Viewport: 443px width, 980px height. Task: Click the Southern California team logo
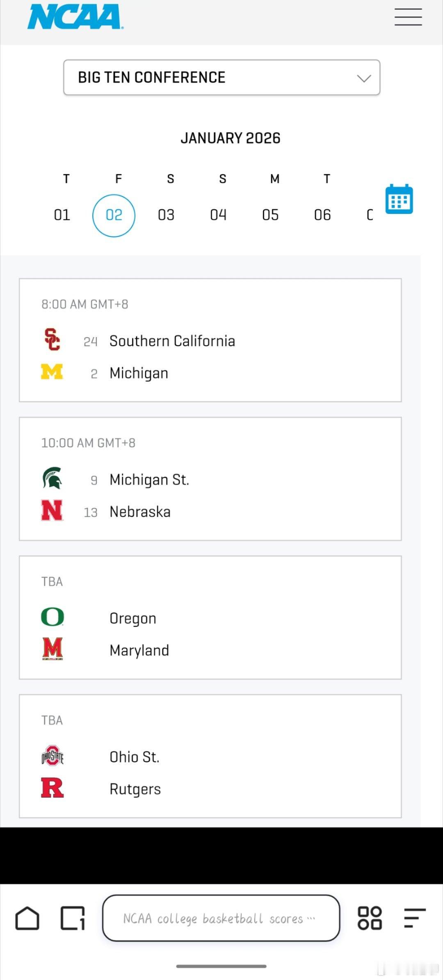(x=52, y=340)
